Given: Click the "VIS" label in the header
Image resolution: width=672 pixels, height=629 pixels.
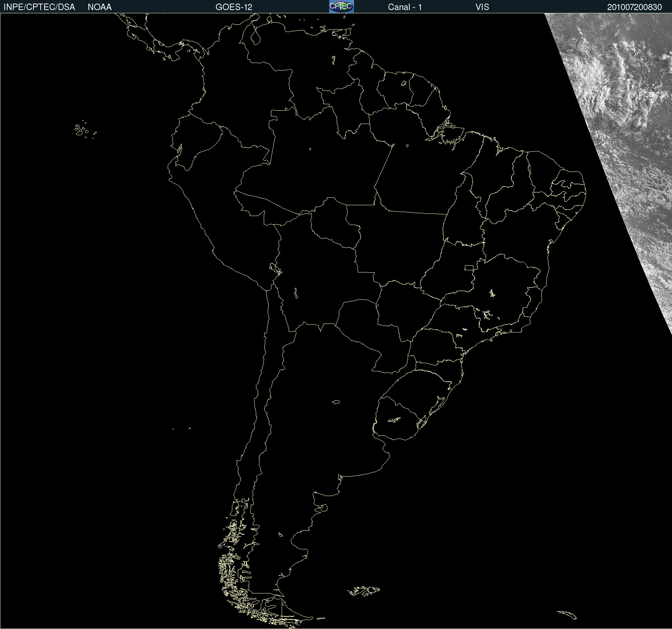Looking at the screenshot, I should click(482, 7).
